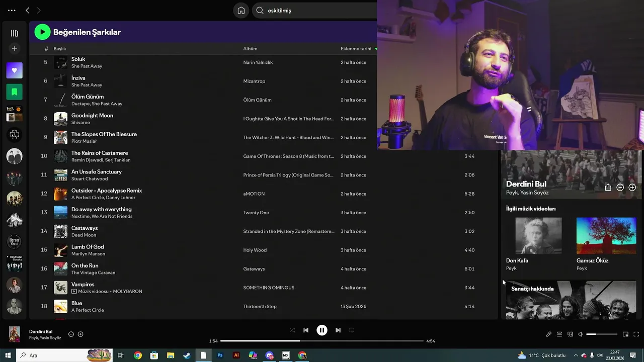Viewport: 644px width, 362px height.
Task: Open Microsoft Store from the taskbar
Action: pyautogui.click(x=154, y=355)
